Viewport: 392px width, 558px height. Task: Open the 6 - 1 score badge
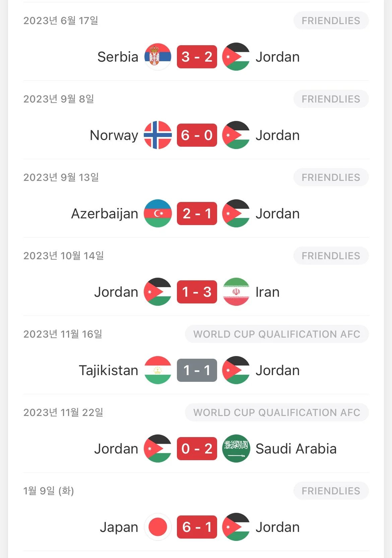tap(197, 527)
